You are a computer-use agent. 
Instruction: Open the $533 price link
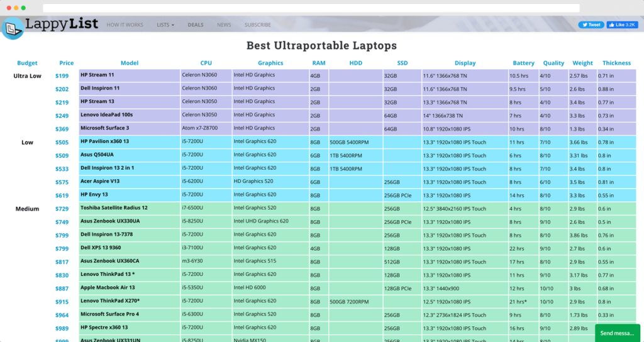pos(62,168)
